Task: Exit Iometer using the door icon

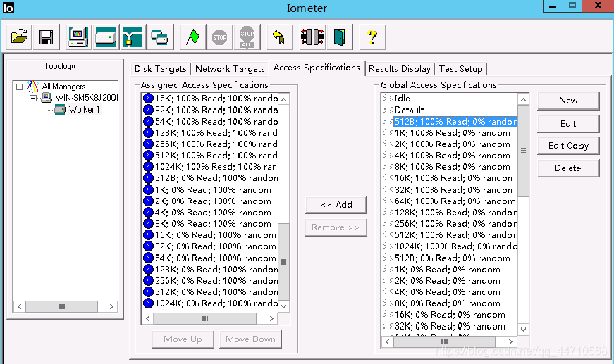Action: [340, 37]
